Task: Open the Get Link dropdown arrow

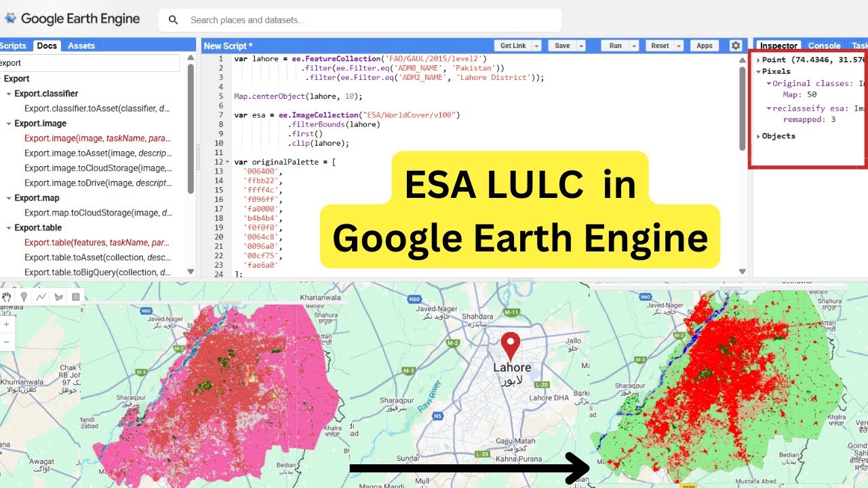Action: (537, 45)
